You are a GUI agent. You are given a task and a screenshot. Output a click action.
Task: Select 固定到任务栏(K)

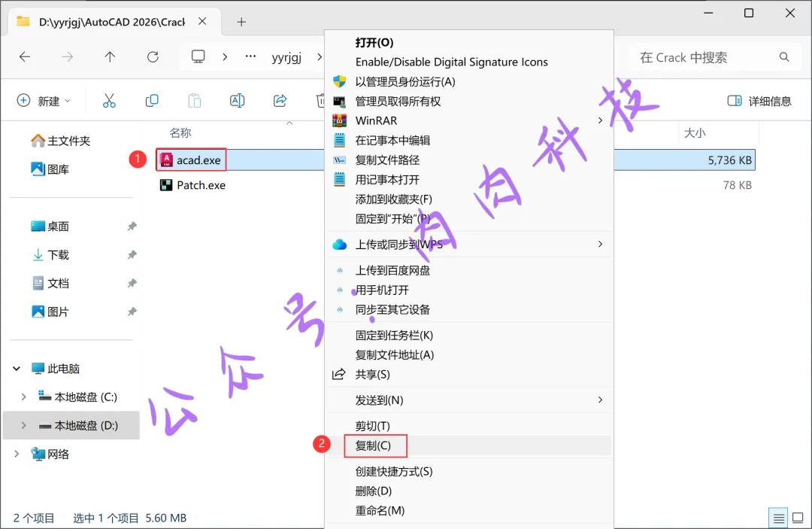(x=394, y=335)
